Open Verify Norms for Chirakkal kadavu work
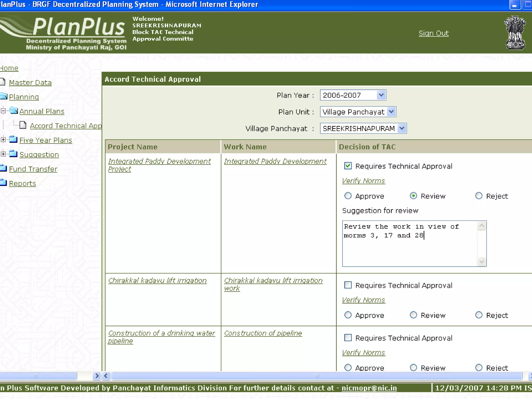This screenshot has width=532, height=399. click(363, 300)
